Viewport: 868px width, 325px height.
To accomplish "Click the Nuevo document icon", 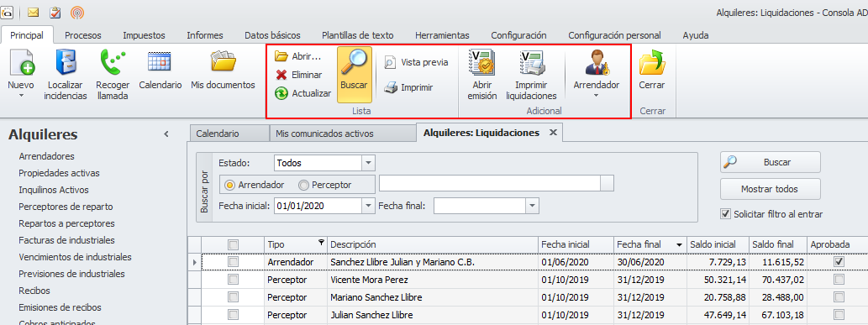I will 22,62.
